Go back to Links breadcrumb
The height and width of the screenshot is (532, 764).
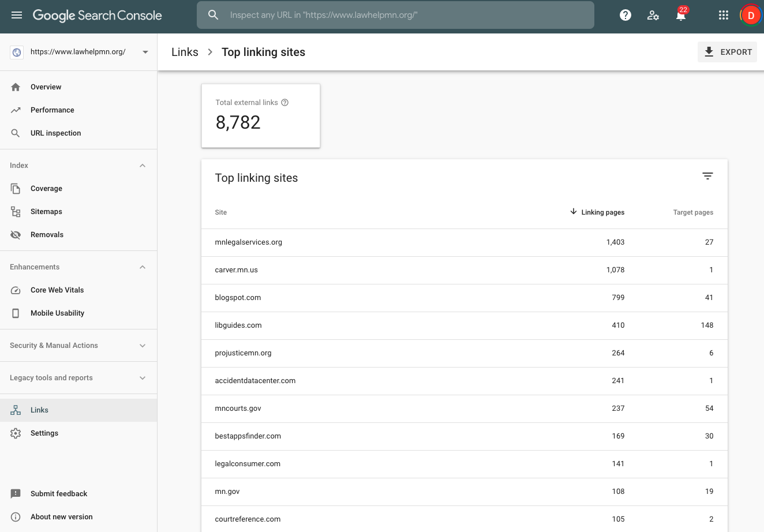[185, 52]
